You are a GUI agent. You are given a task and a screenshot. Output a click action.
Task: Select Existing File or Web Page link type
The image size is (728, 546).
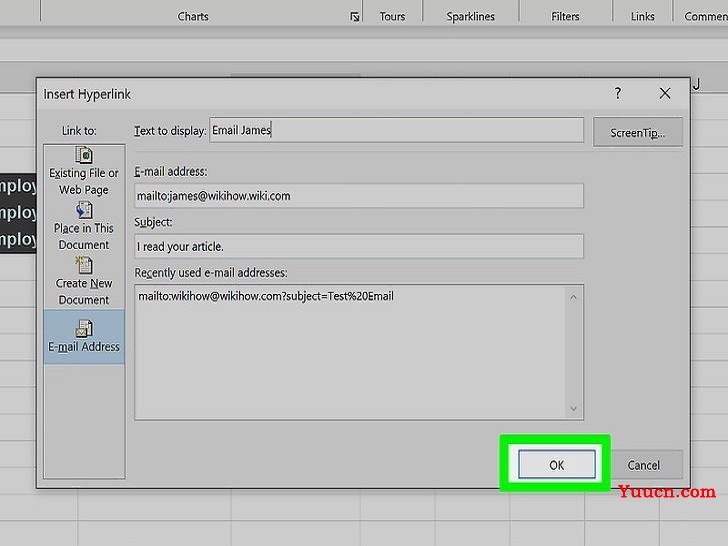point(84,171)
